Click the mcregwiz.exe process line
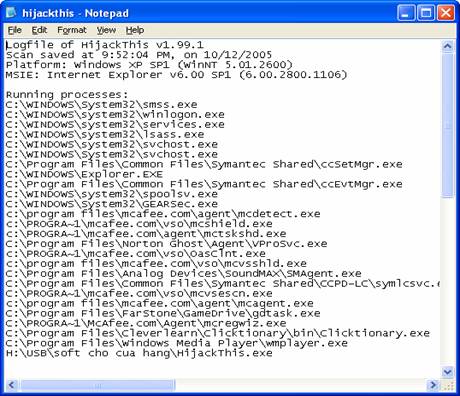 click(146, 323)
